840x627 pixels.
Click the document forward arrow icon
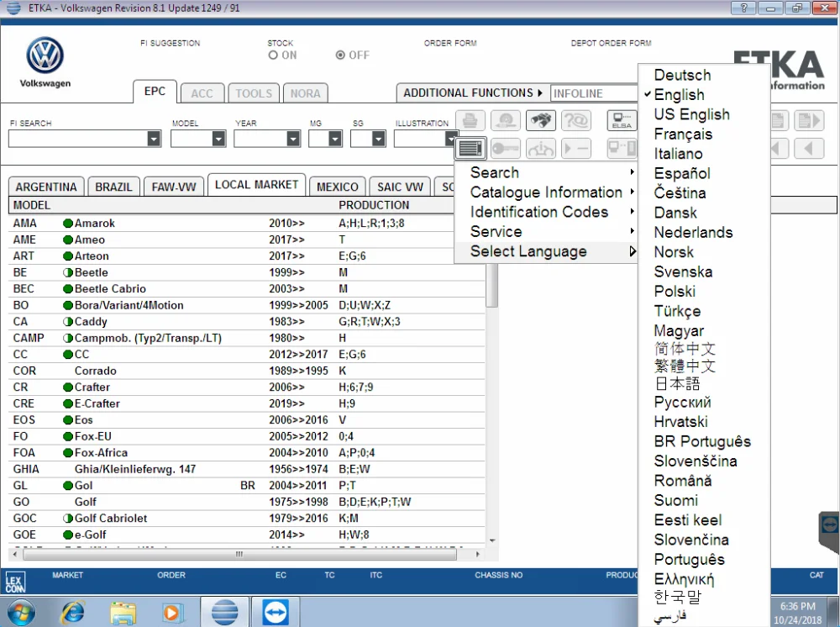pos(809,120)
